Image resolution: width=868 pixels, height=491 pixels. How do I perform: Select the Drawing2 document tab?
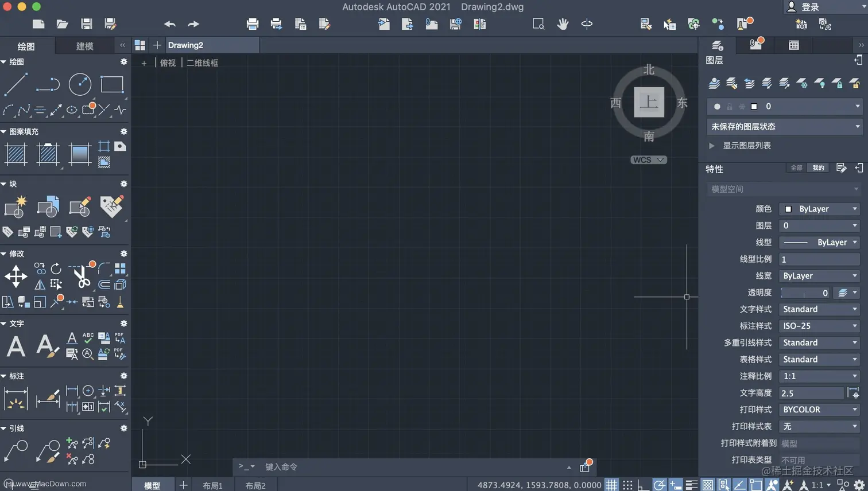click(212, 45)
